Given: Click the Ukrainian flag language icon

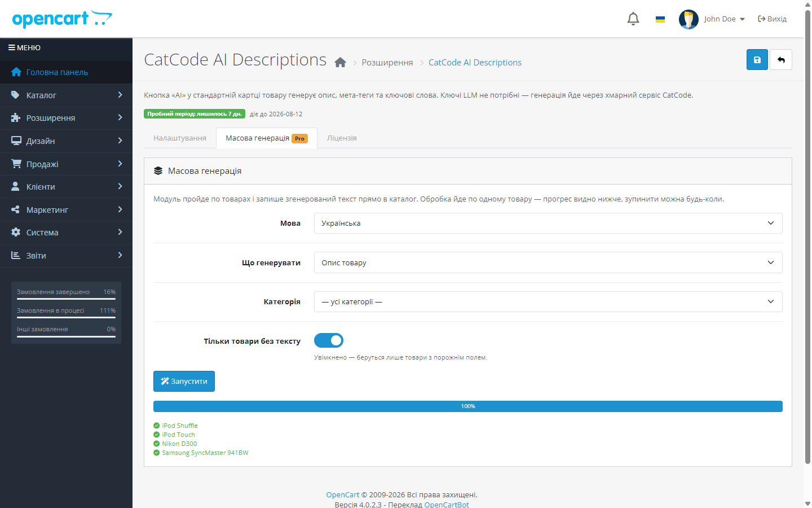Looking at the screenshot, I should (660, 19).
